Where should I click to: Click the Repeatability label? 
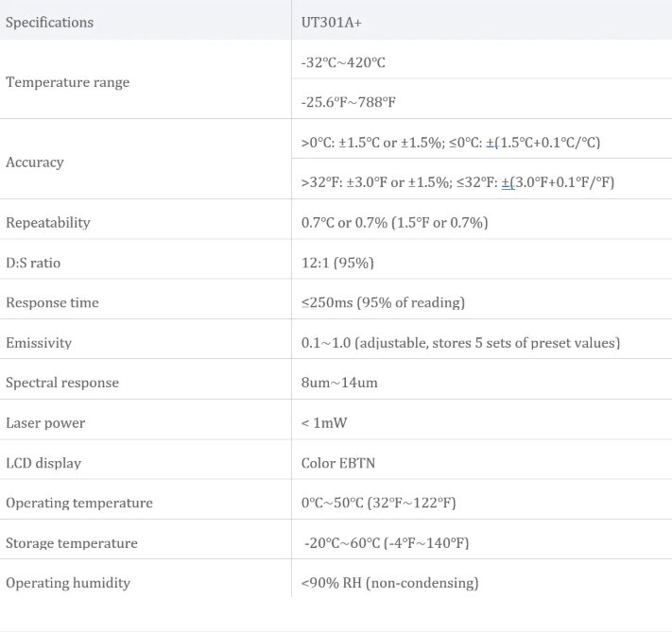(48, 223)
